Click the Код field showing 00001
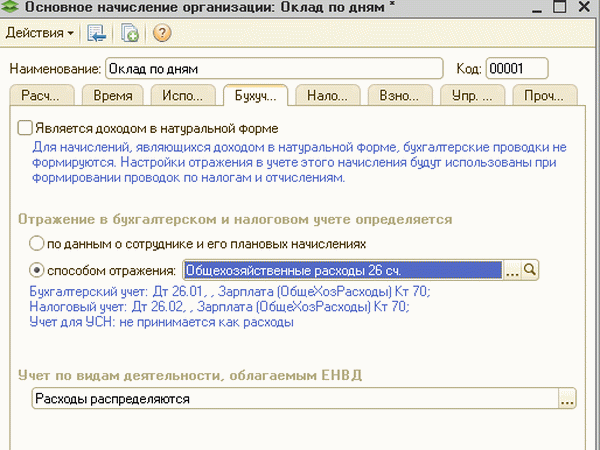This screenshot has height=450, width=600. point(516,69)
